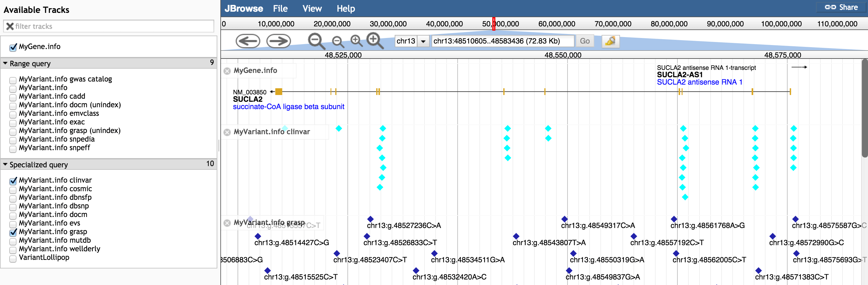
Task: Click grasp variant diamond chr13:g.48527236C>A
Action: (x=370, y=219)
